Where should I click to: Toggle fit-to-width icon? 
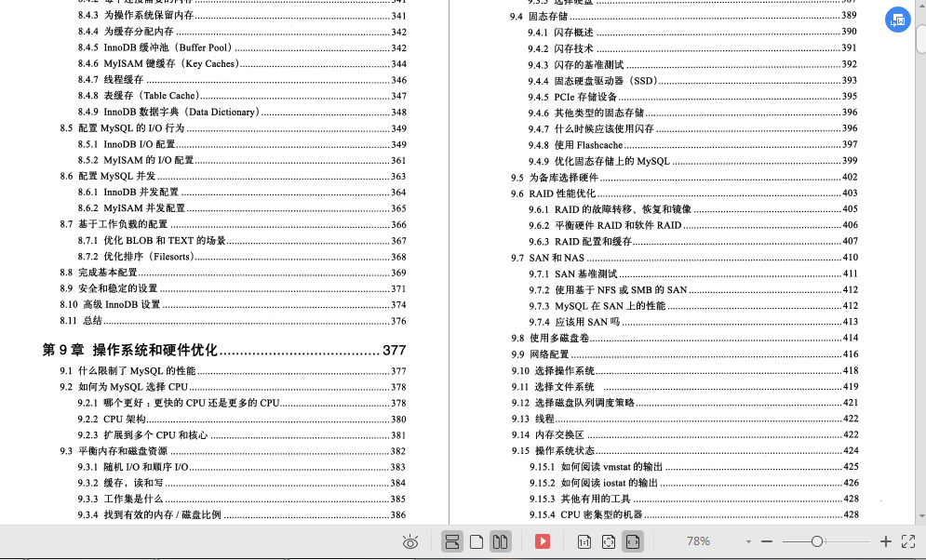tap(633, 541)
